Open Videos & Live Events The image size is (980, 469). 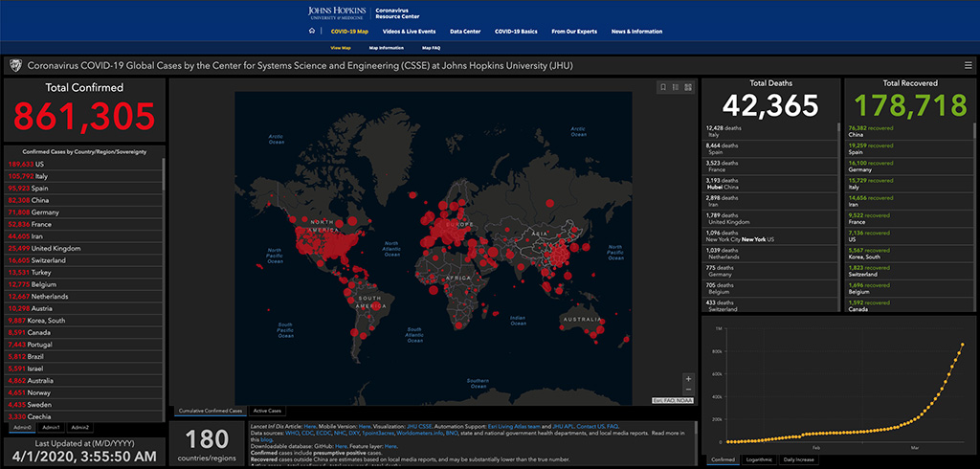pyautogui.click(x=409, y=32)
